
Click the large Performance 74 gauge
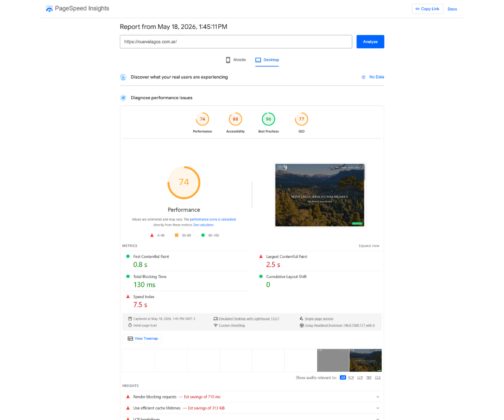[184, 182]
